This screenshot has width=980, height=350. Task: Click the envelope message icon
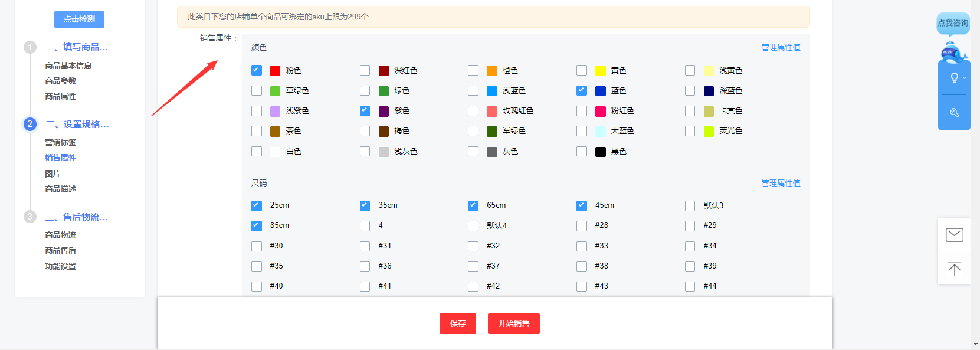pyautogui.click(x=954, y=235)
